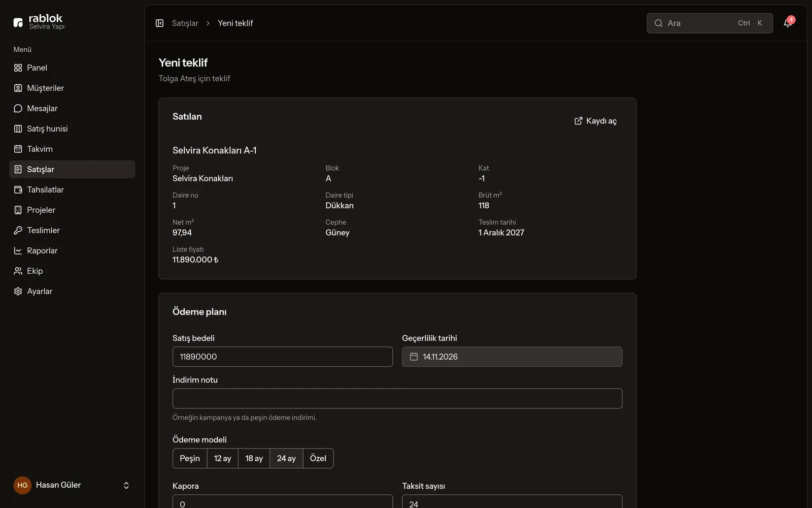Click the Selvira Konakları A-1 heading
The width and height of the screenshot is (812, 508).
215,150
